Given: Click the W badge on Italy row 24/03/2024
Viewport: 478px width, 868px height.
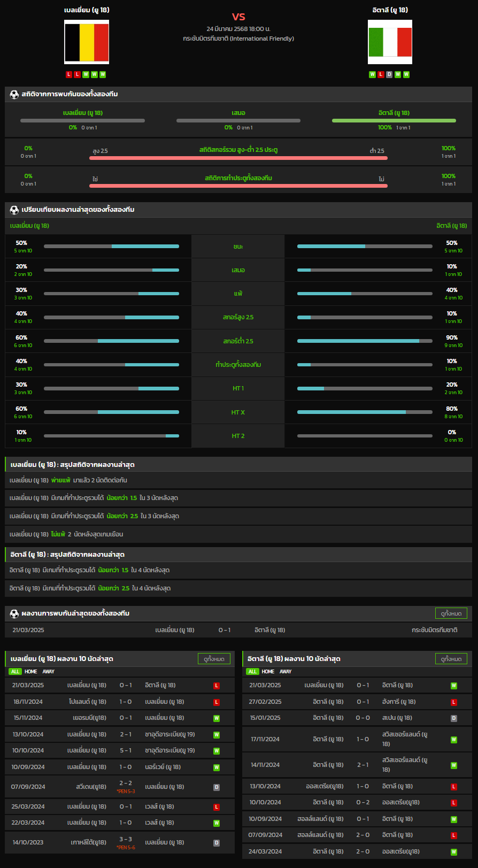Looking at the screenshot, I should (x=454, y=852).
